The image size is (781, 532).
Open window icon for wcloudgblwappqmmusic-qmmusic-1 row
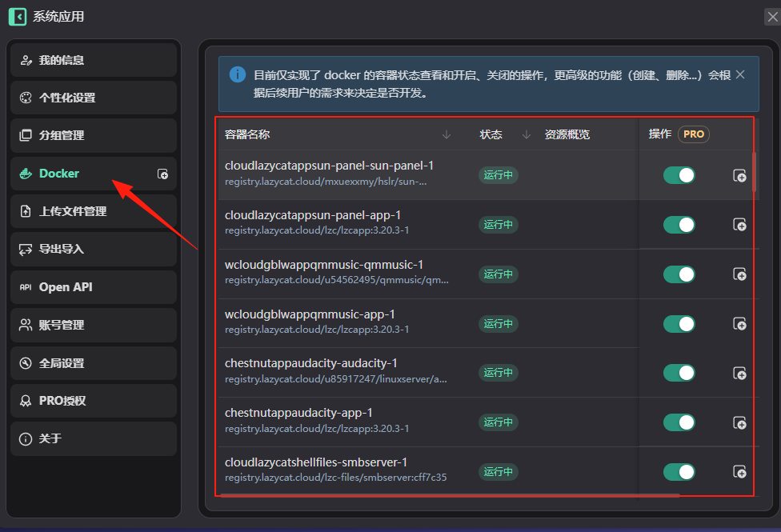(x=739, y=274)
